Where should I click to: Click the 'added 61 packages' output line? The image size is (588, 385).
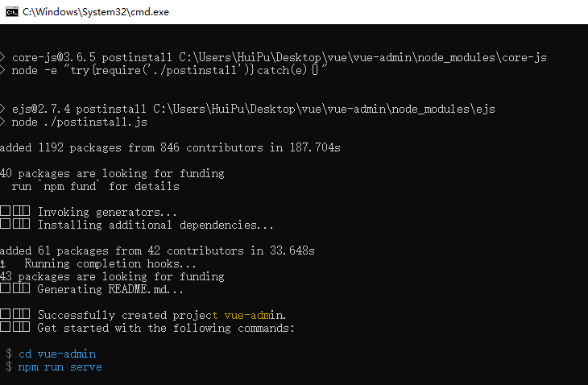point(157,250)
